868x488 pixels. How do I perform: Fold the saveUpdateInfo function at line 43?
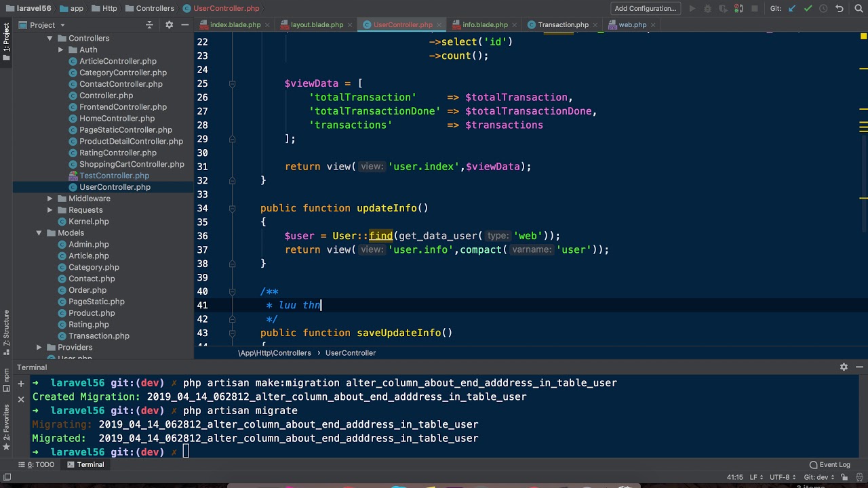click(232, 333)
